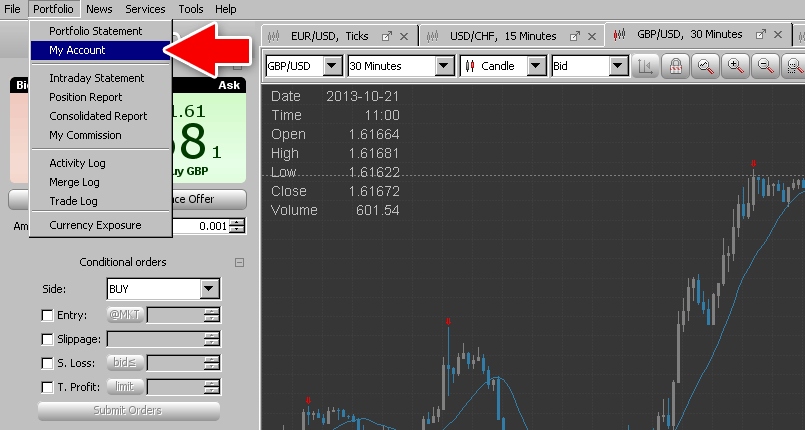This screenshot has width=805, height=430.
Task: Choose Position Report menu entry
Action: (x=101, y=97)
